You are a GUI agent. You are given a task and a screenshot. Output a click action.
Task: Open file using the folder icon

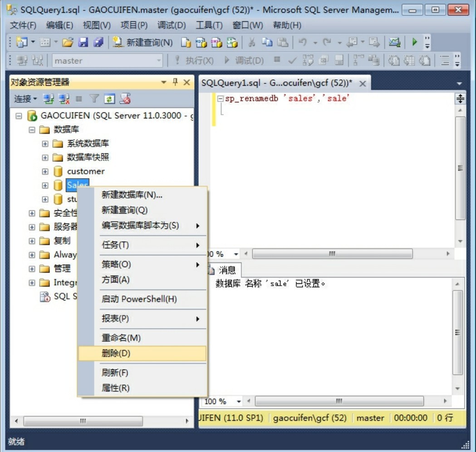(68, 42)
